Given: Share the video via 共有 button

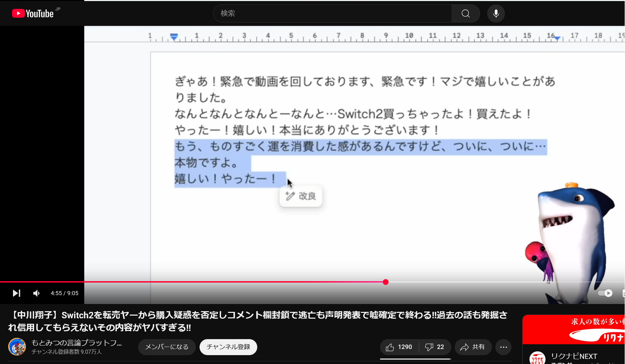Looking at the screenshot, I should [x=473, y=347].
